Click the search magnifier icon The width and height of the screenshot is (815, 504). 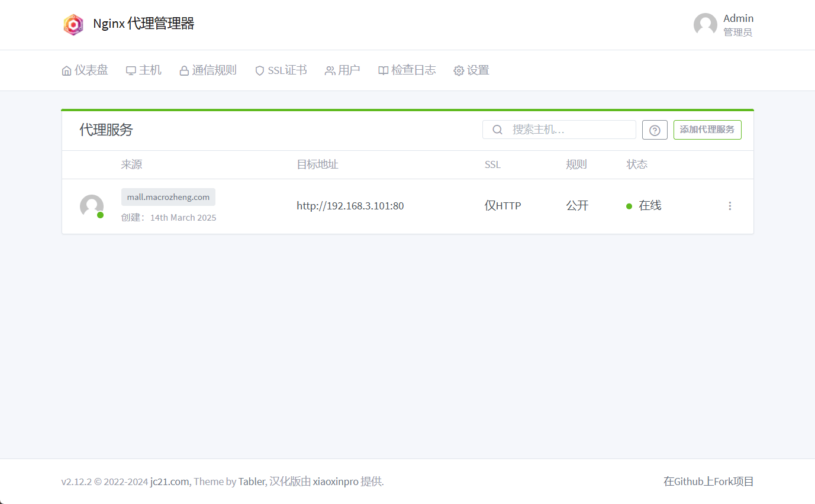[x=498, y=130]
